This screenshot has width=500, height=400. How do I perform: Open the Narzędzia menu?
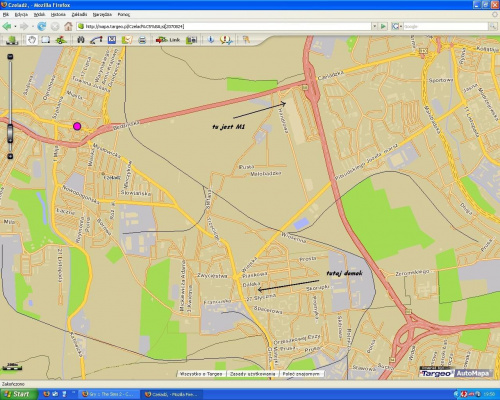(x=102, y=15)
